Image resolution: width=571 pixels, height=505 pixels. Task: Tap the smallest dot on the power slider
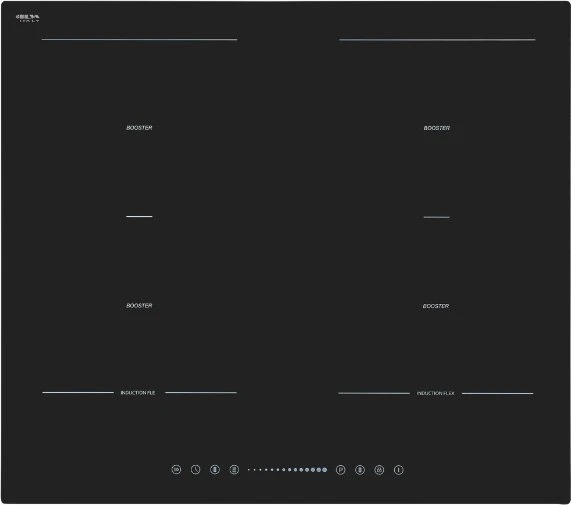[x=249, y=470]
